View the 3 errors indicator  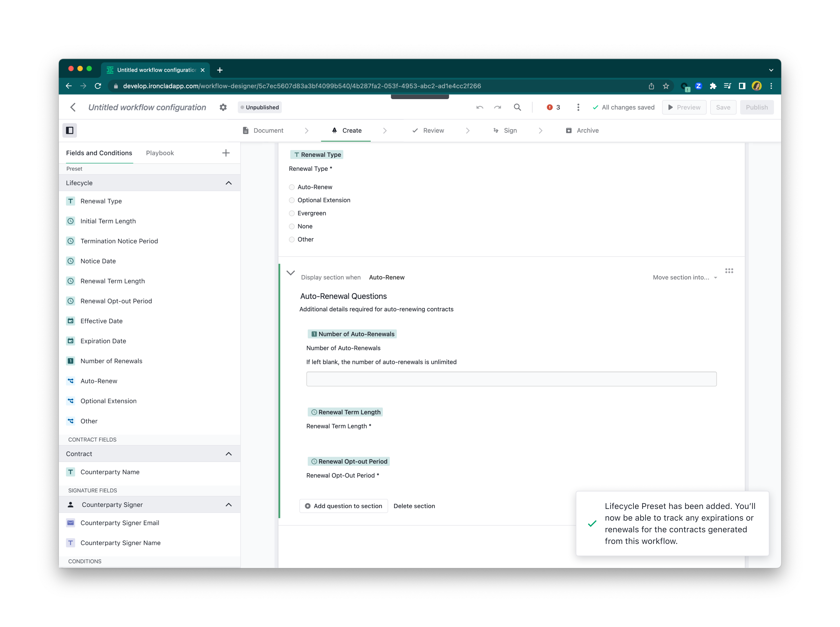tap(552, 107)
